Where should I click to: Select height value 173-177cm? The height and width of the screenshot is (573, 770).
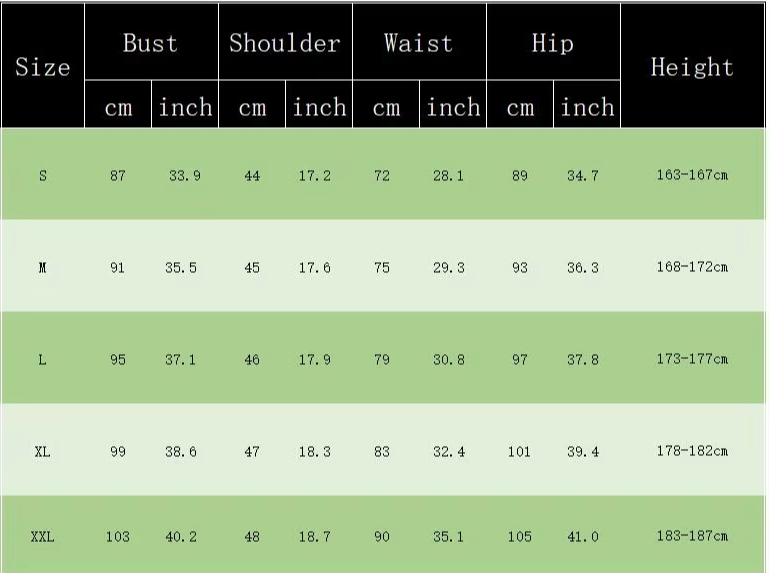coord(692,359)
